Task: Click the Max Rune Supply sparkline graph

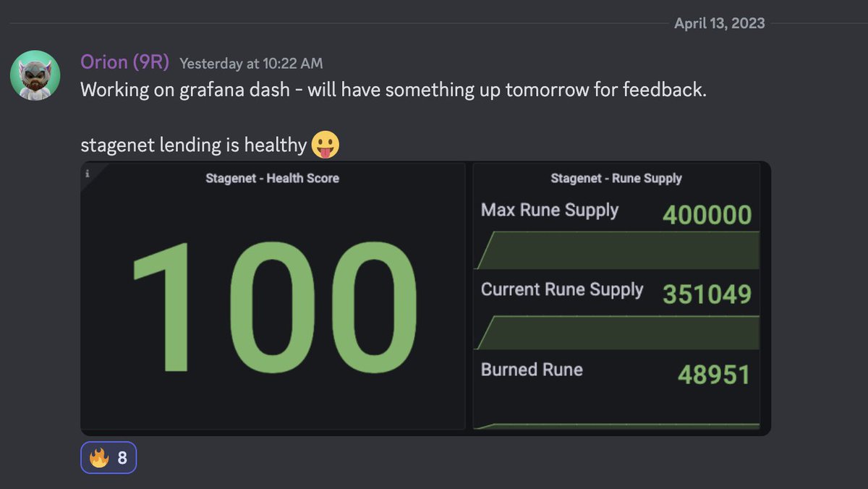Action: (617, 250)
